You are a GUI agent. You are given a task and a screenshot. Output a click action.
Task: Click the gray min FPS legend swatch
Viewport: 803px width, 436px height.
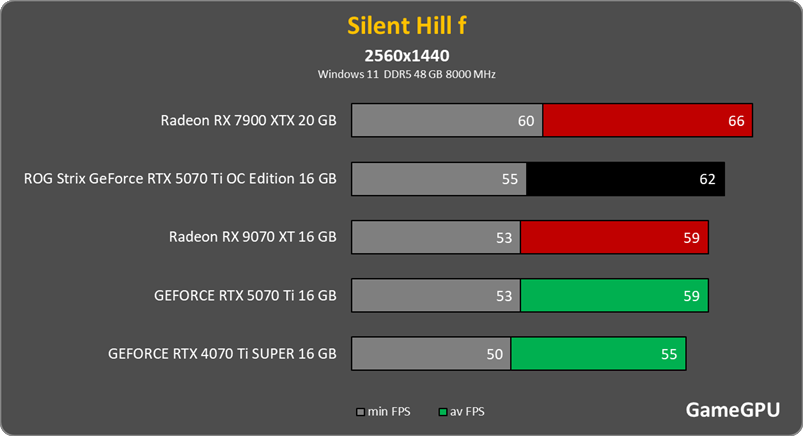pos(362,411)
